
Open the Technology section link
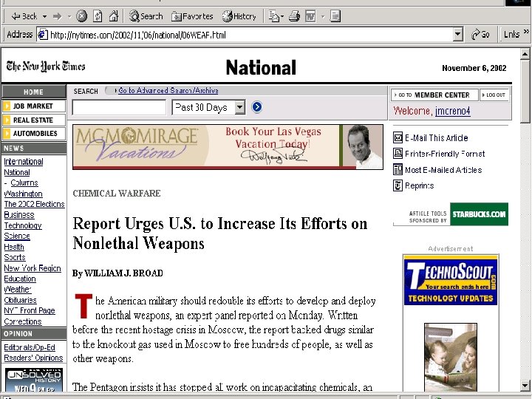tap(23, 225)
